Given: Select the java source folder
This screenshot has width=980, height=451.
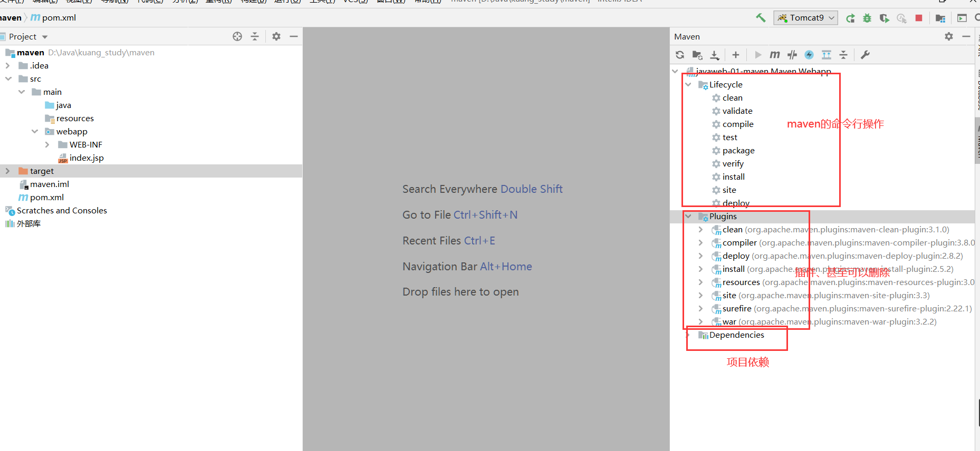Looking at the screenshot, I should pos(58,105).
